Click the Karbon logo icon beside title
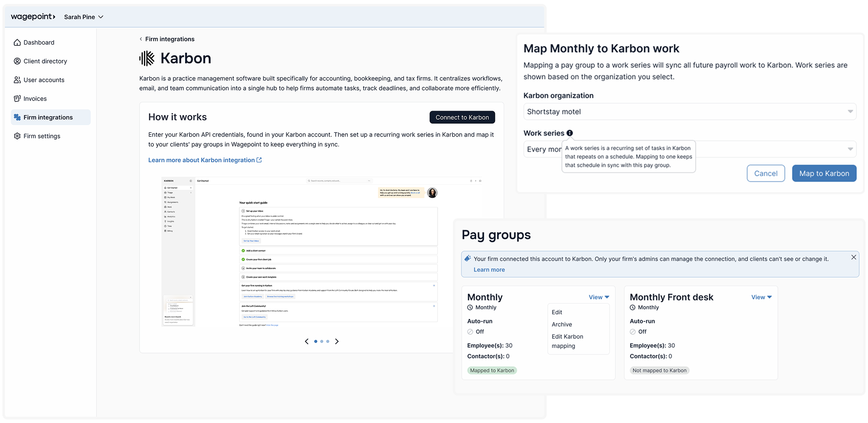Screen dimensions: 868x423 click(147, 58)
